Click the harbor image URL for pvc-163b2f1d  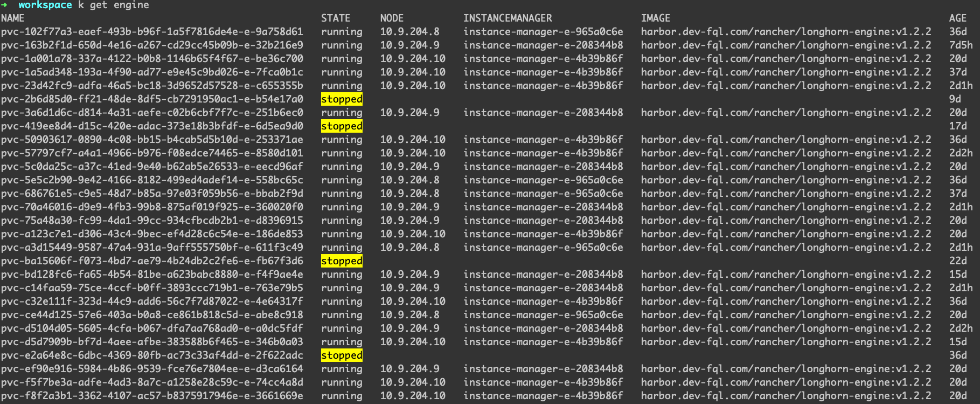click(786, 45)
